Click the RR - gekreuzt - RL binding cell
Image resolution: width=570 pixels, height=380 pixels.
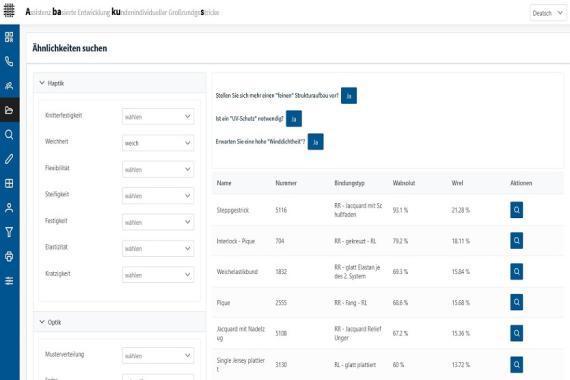[x=355, y=241]
